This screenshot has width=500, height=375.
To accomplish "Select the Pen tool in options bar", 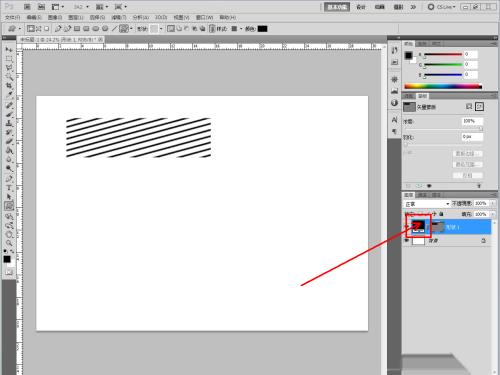I will [58, 29].
